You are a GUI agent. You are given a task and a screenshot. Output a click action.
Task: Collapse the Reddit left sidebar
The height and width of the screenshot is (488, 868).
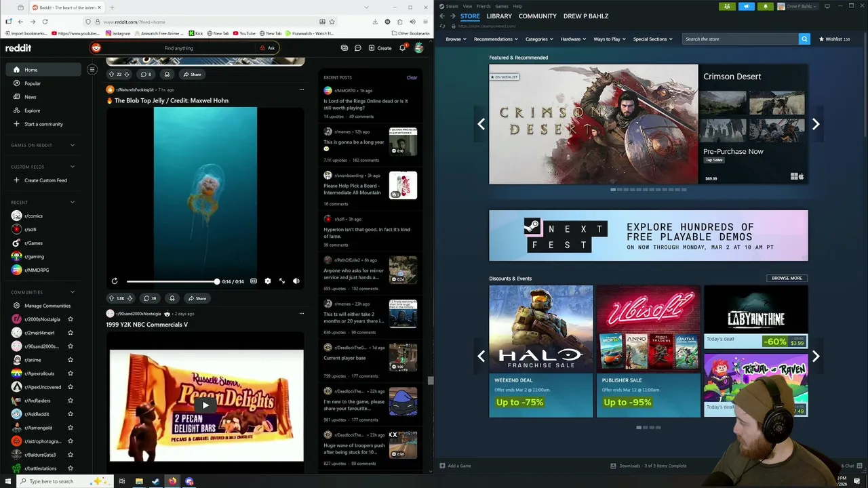pos(92,69)
